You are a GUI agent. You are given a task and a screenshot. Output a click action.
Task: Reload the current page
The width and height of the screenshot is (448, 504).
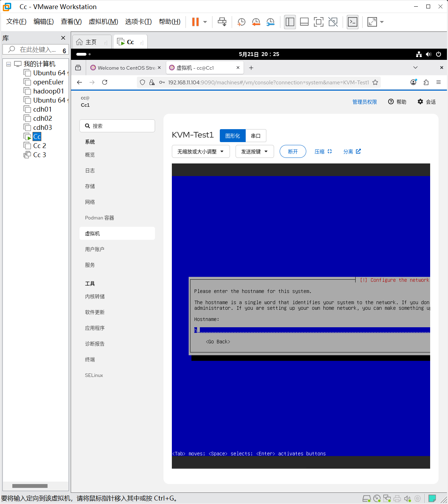(105, 82)
